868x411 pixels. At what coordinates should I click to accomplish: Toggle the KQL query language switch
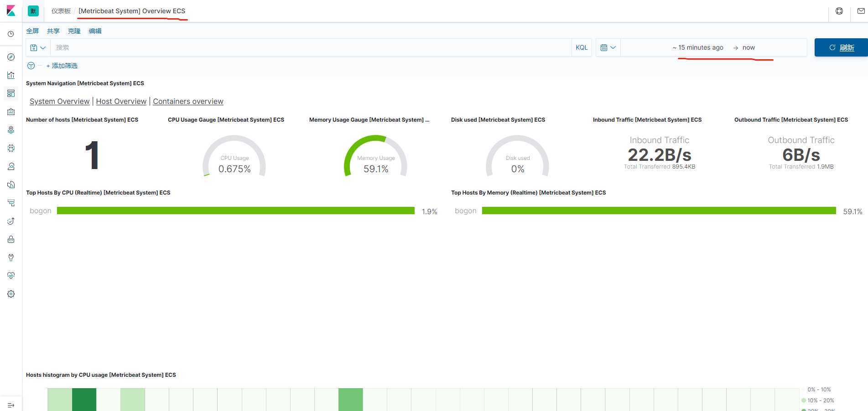pyautogui.click(x=582, y=47)
